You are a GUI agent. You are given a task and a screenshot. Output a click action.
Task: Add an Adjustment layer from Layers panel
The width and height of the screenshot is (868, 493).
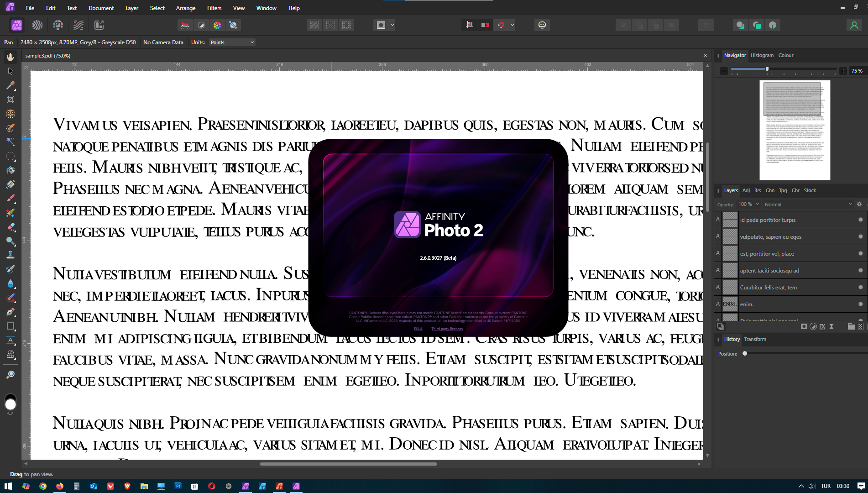tap(813, 326)
